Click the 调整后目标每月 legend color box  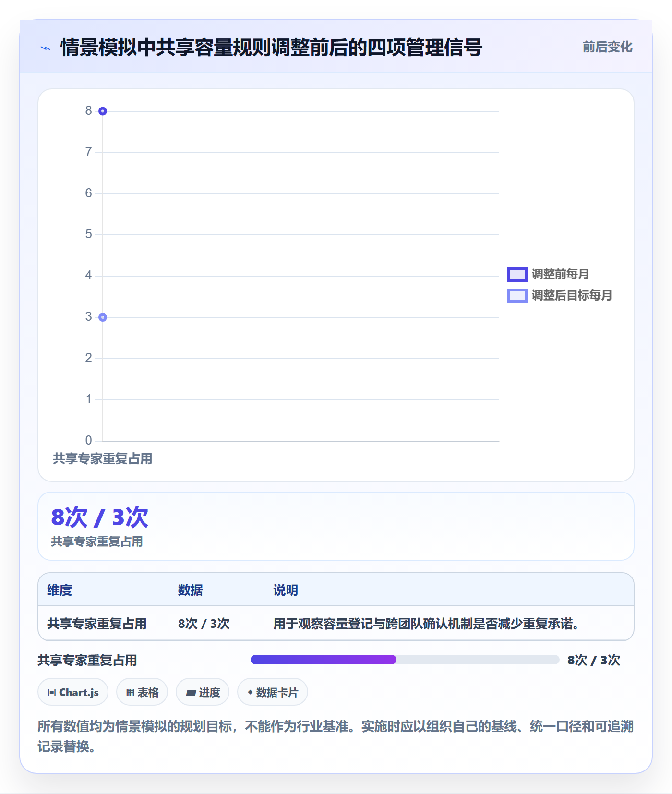517,296
